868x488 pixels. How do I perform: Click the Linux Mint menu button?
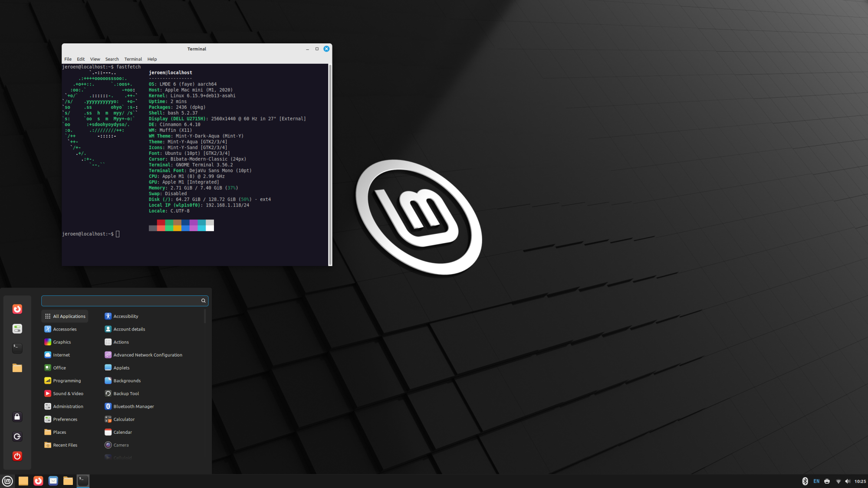pyautogui.click(x=7, y=481)
